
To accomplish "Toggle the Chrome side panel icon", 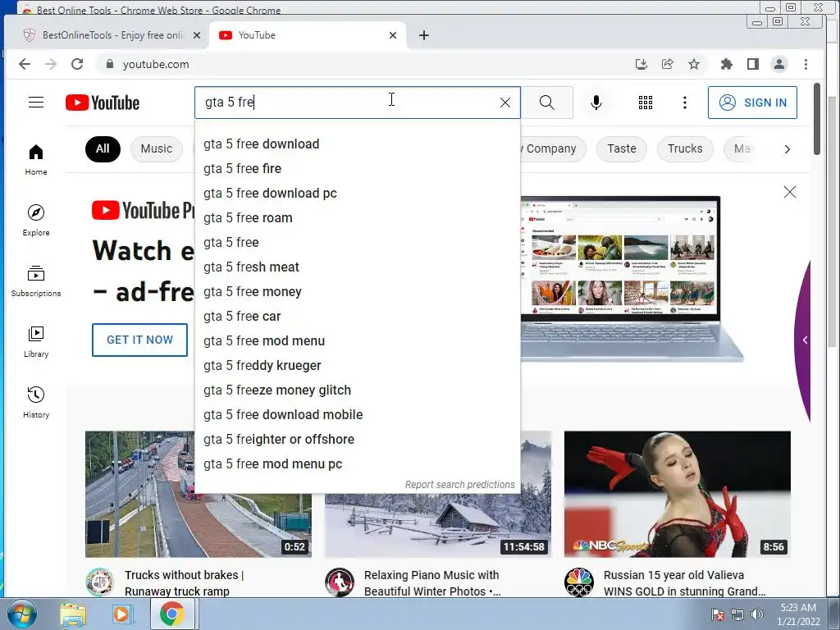I will tap(753, 64).
